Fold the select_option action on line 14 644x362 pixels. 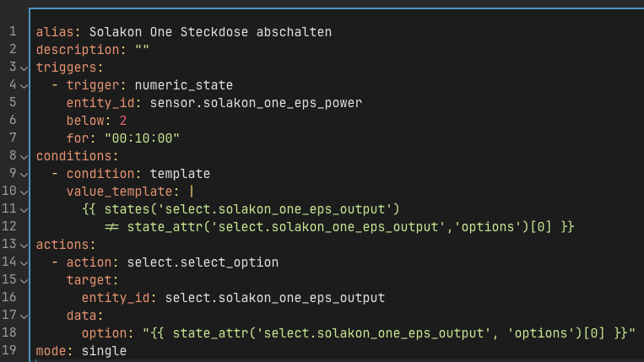point(23,262)
